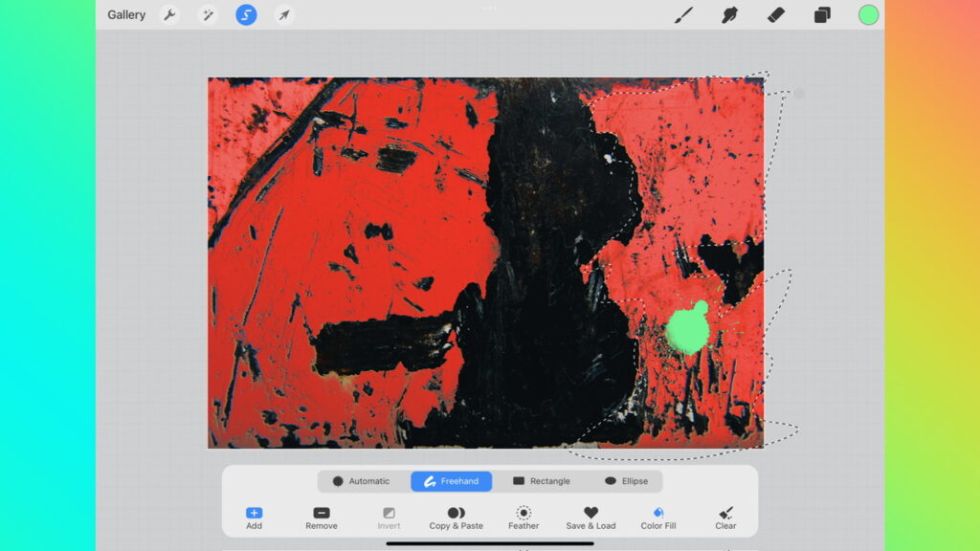
Task: Open the Adjustments magic wand menu
Action: click(208, 14)
